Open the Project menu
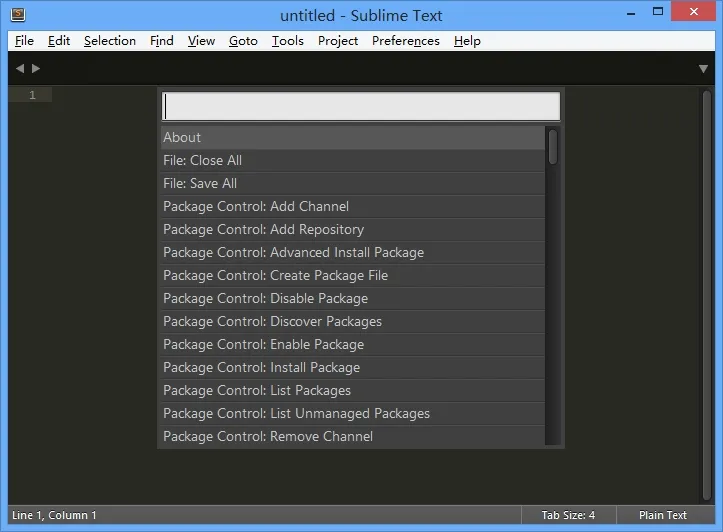Screen dimensions: 723x532 pos(338,41)
